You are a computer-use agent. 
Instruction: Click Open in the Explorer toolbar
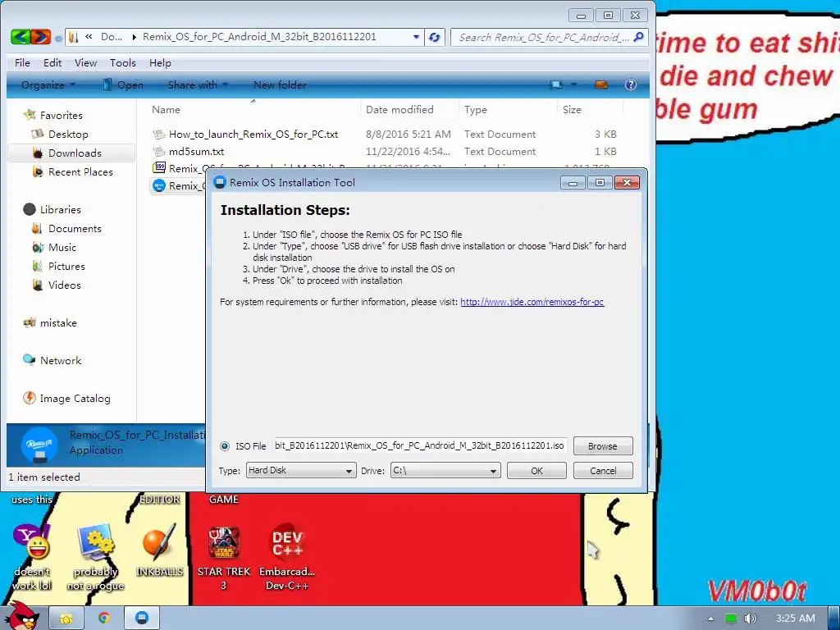123,84
